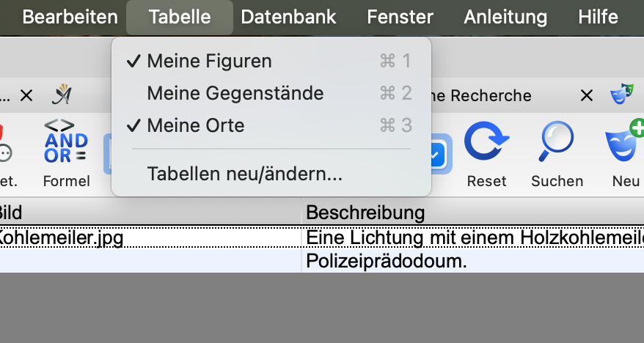This screenshot has height=343, width=644.
Task: Open the Datenbank menu
Action: [x=288, y=18]
